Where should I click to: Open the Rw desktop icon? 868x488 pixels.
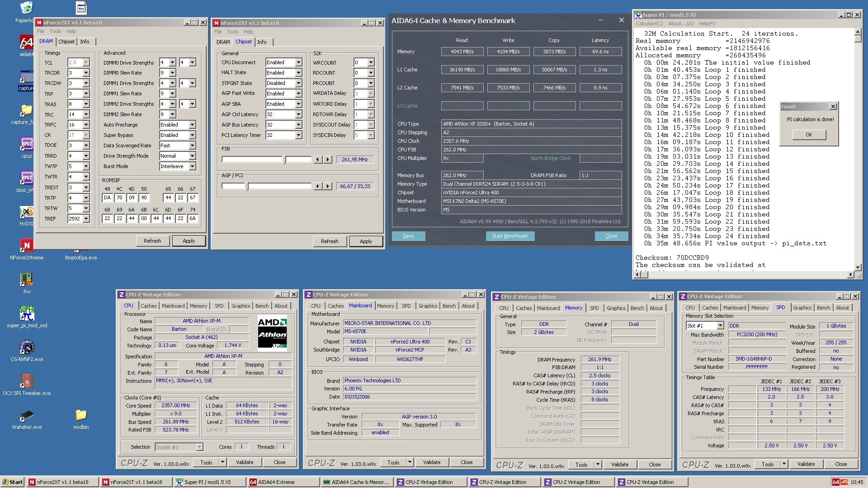point(27,283)
